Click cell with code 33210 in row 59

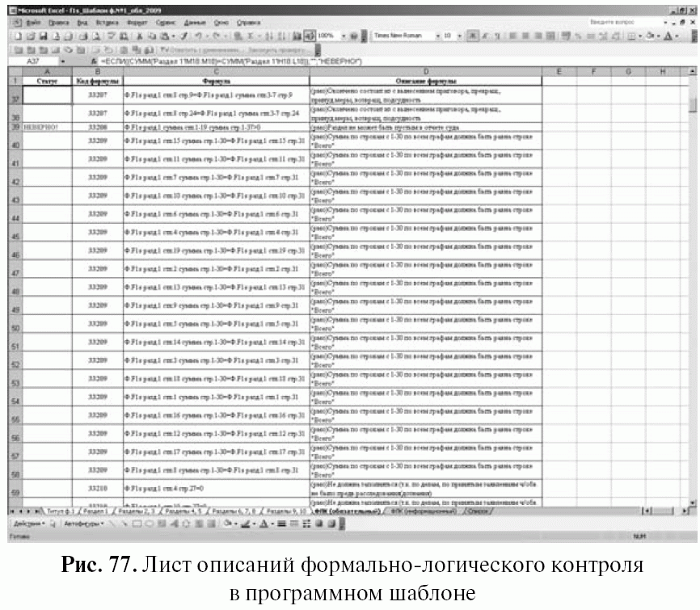(x=97, y=488)
